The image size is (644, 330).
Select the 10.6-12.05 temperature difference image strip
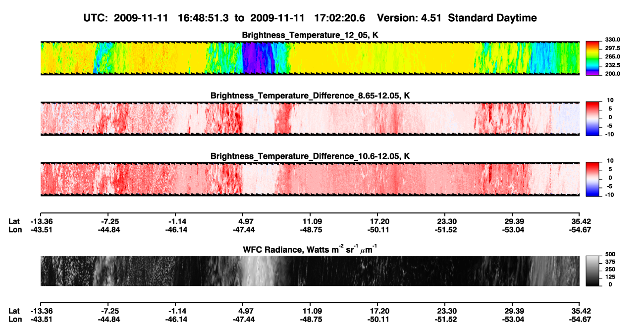tap(310, 179)
